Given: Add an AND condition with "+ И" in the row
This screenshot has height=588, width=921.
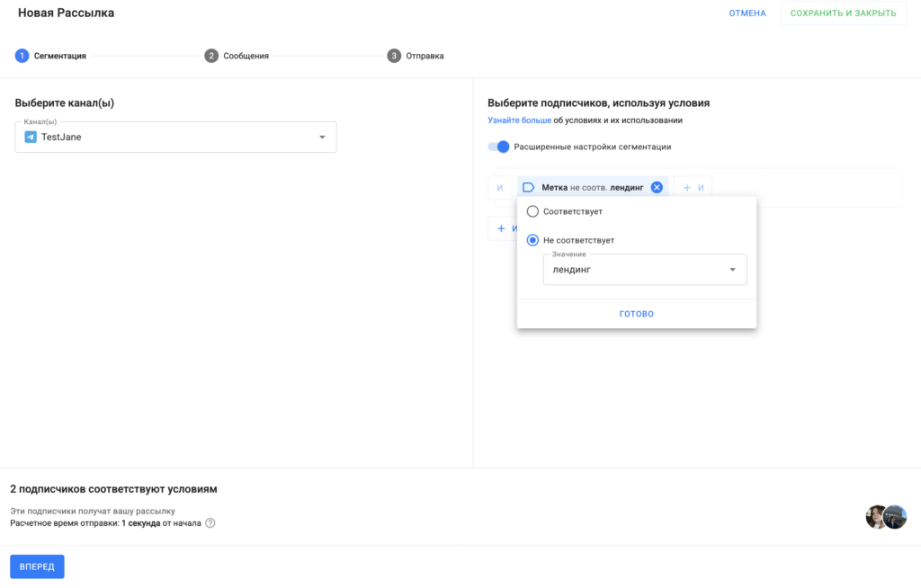Looking at the screenshot, I should 692,187.
